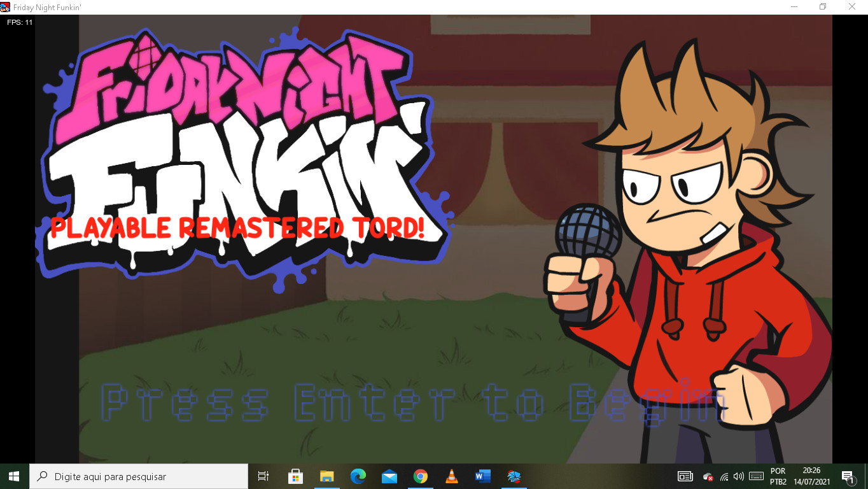Open Task View from the taskbar
The width and height of the screenshot is (868, 489).
point(263,476)
